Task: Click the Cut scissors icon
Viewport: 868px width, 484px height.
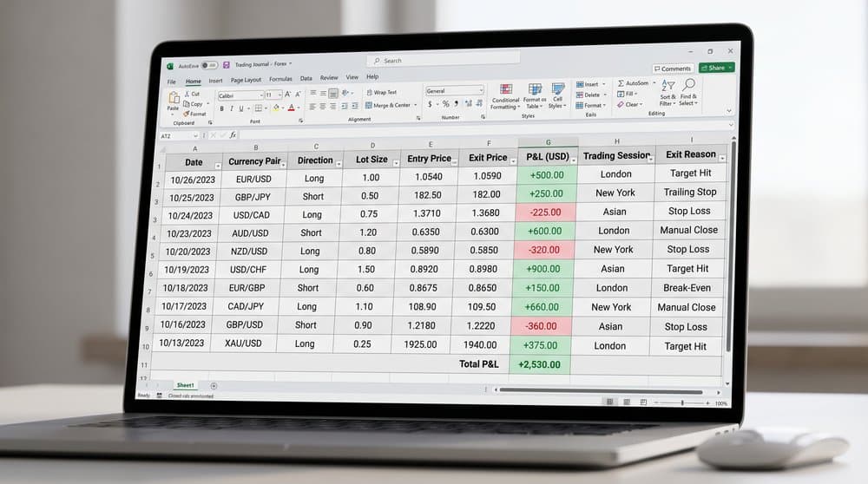Action: (x=187, y=94)
